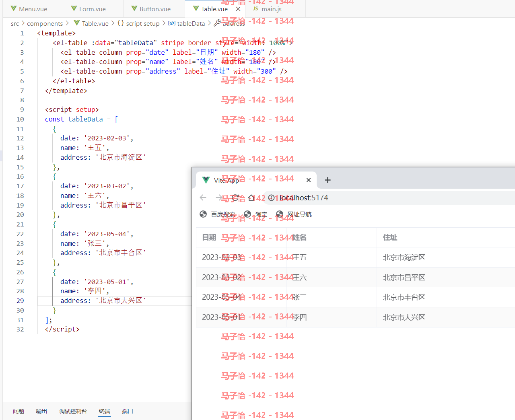
Task: Click the JS icon on main.js tab
Action: coord(255,8)
